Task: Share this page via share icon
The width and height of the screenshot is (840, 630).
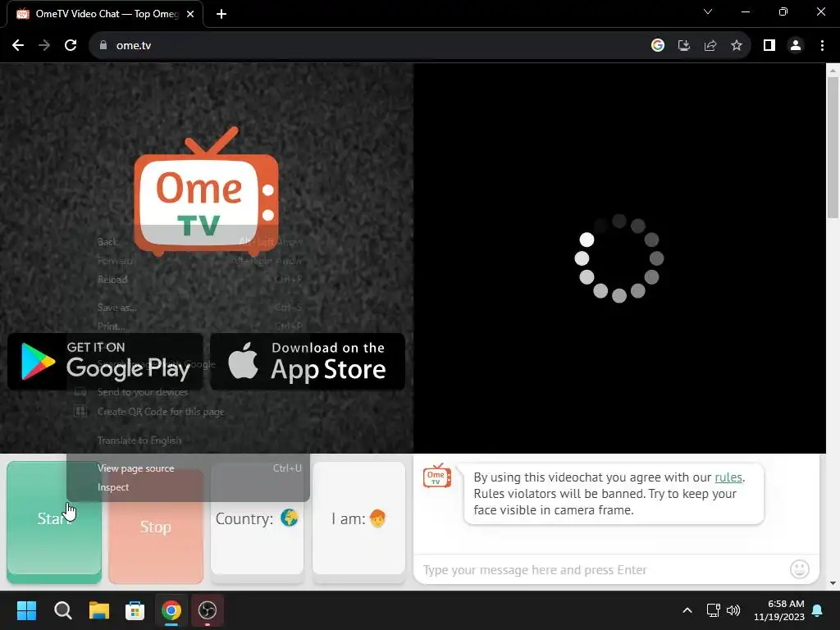Action: [x=710, y=46]
